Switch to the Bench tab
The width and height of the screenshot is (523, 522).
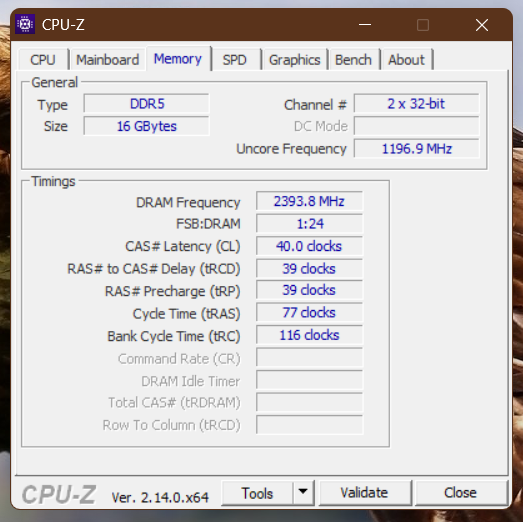pyautogui.click(x=353, y=60)
